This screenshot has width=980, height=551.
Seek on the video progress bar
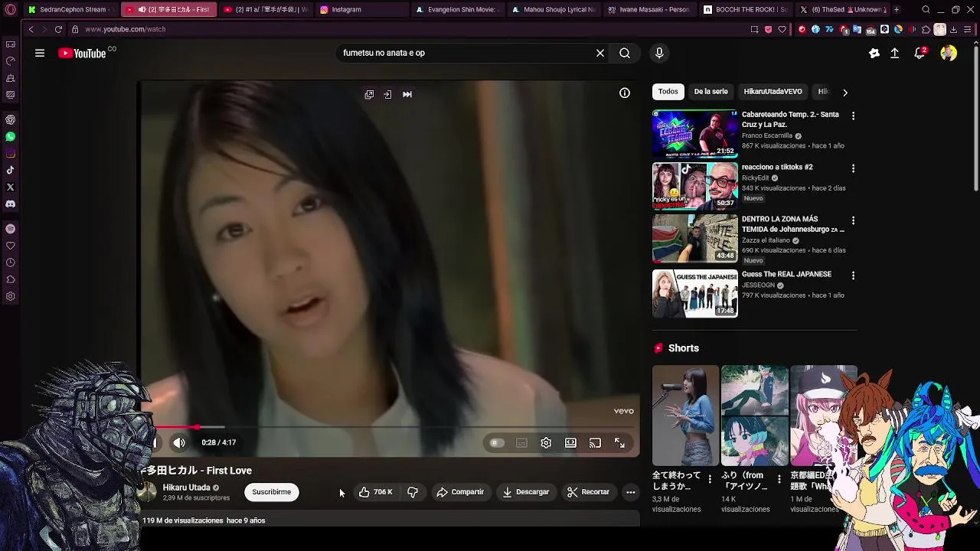(390, 427)
